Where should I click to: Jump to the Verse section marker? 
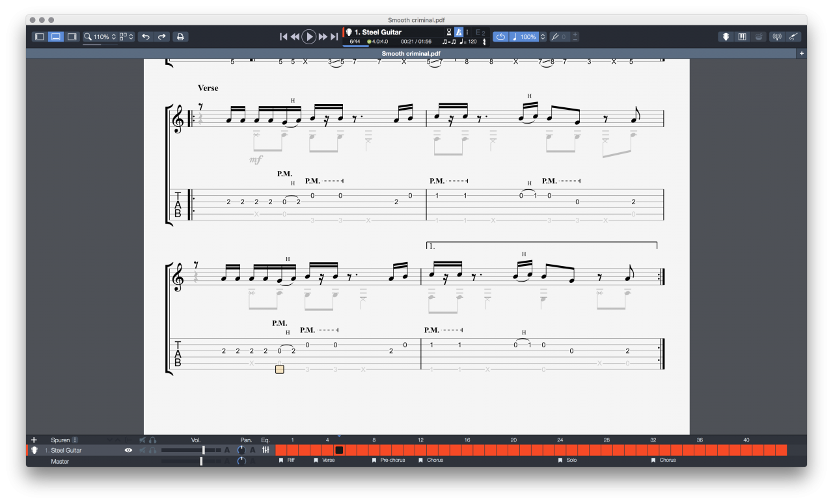pyautogui.click(x=324, y=460)
